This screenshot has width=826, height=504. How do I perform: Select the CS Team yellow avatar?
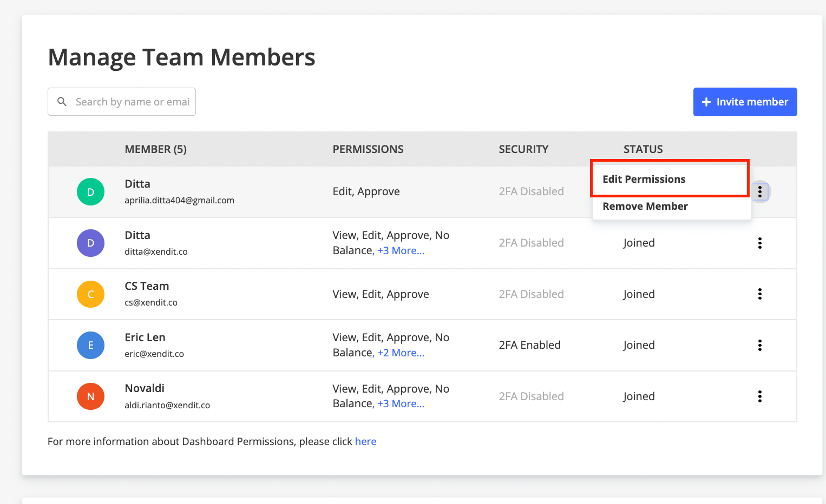(x=90, y=294)
